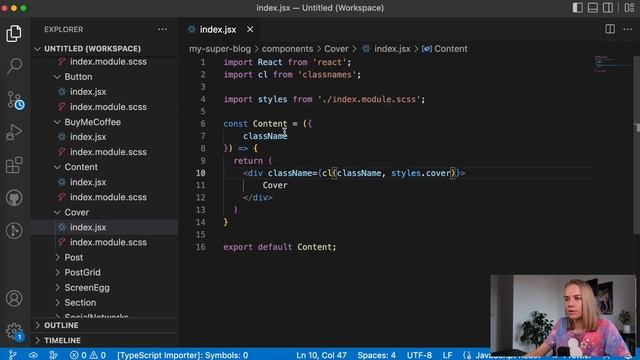Toggle the primary side bar layout icon

[577, 8]
